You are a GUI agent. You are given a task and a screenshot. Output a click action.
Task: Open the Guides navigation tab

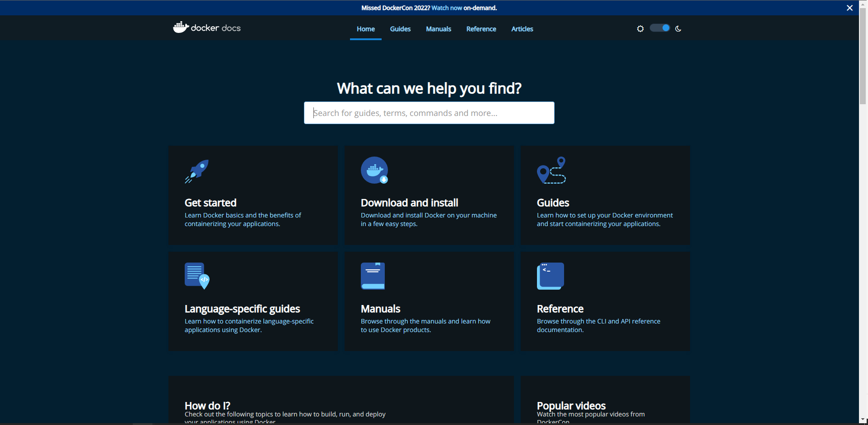(x=400, y=29)
